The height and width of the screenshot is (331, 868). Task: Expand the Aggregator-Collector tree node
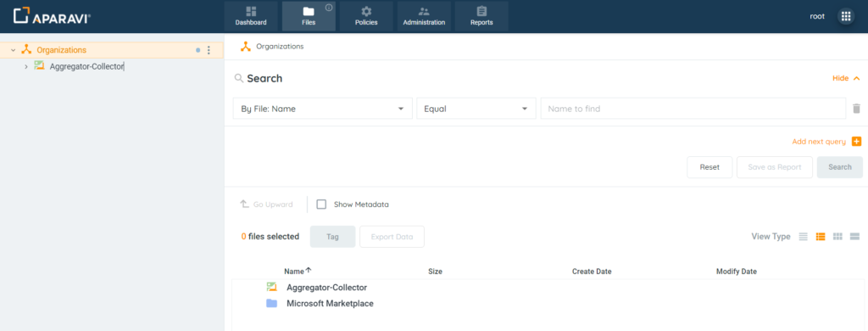click(x=26, y=66)
